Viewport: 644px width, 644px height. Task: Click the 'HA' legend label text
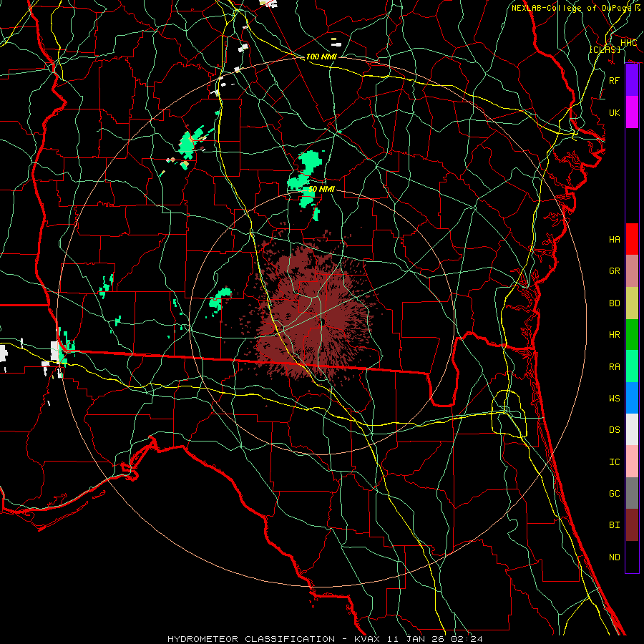(614, 240)
